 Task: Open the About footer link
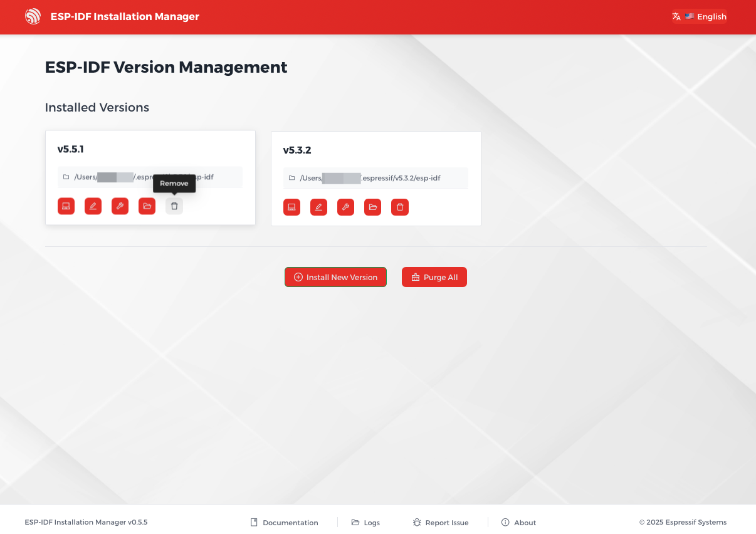(519, 522)
